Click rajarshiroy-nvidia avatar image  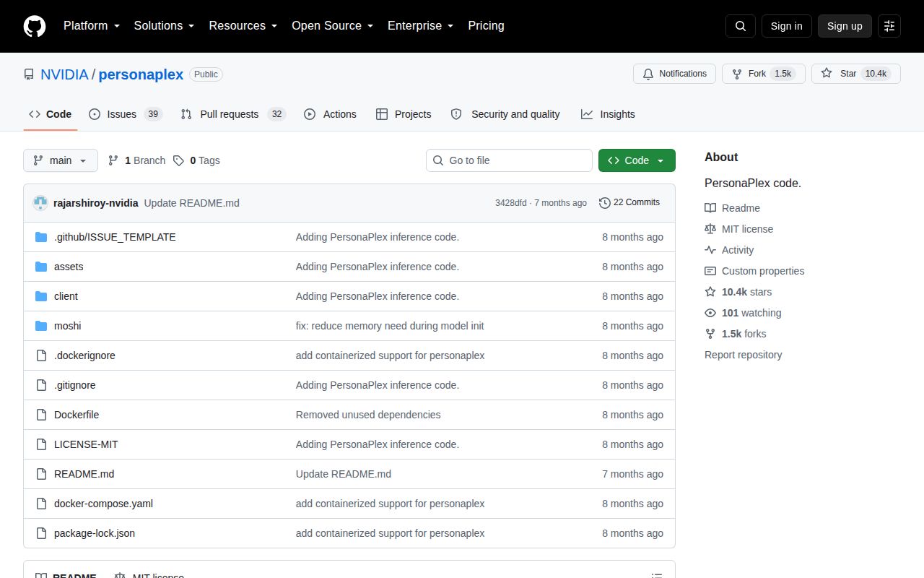[x=40, y=203]
